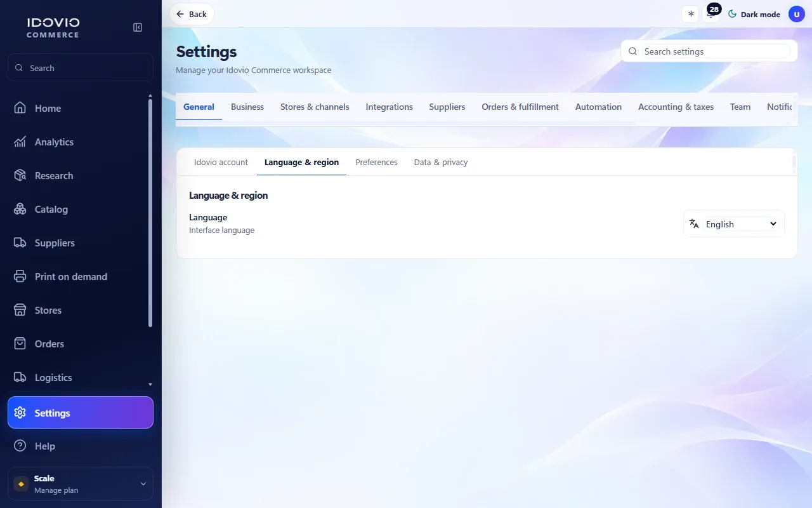Select the General settings tab
Image resolution: width=812 pixels, height=508 pixels.
pos(199,107)
